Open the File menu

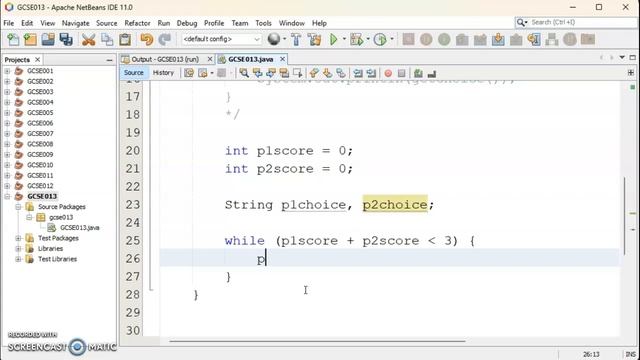coord(9,23)
